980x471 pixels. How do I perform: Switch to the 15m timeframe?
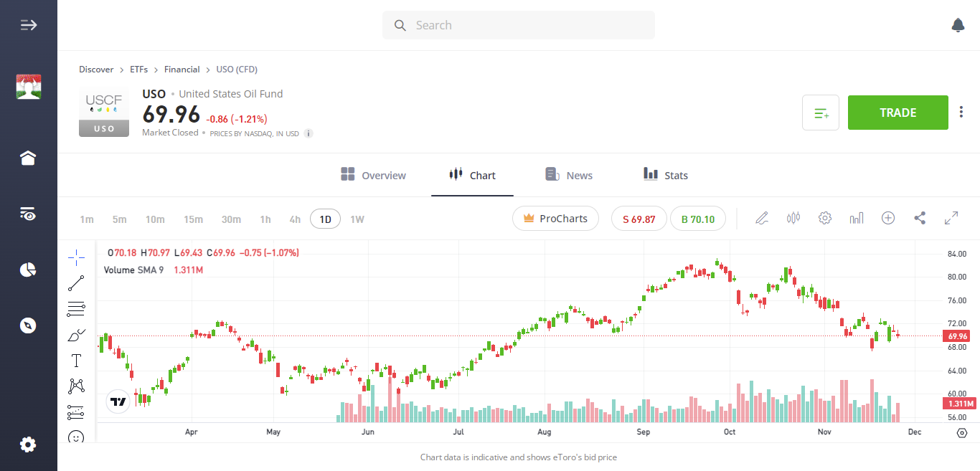pyautogui.click(x=193, y=219)
